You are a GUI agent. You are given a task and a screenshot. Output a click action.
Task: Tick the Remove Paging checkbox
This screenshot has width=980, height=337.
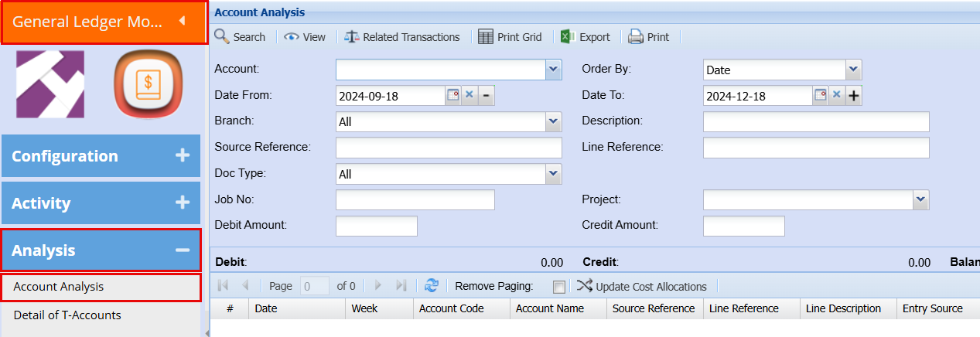[x=559, y=287]
